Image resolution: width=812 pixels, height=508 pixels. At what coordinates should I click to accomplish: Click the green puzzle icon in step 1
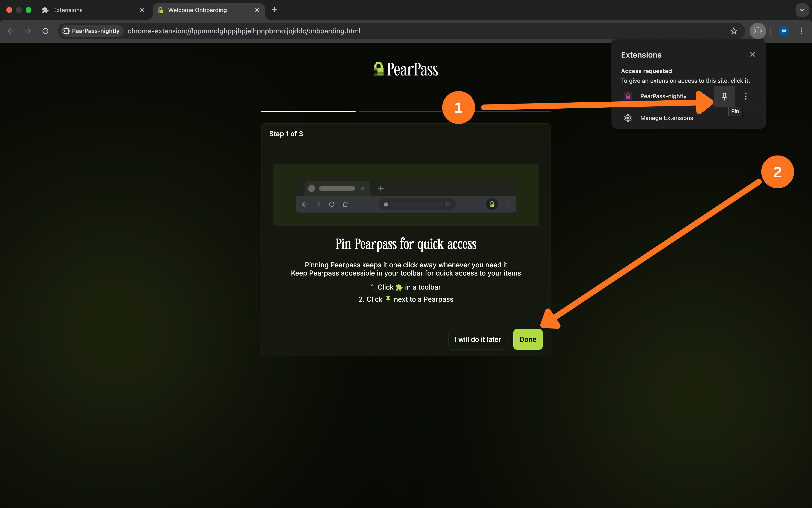(x=399, y=287)
